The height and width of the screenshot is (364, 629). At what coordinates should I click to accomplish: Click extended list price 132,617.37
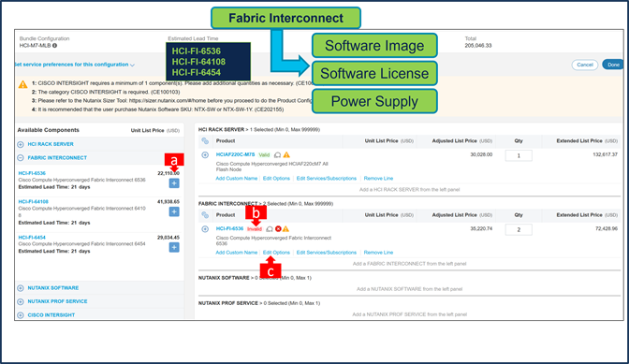tap(605, 154)
